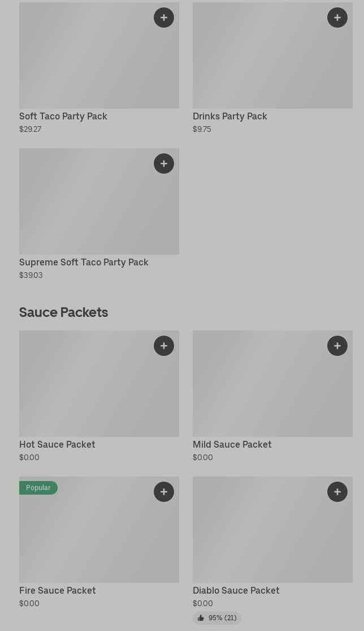This screenshot has width=364, height=631.
Task: Select the Drinks Party Pack name
Action: (x=230, y=116)
